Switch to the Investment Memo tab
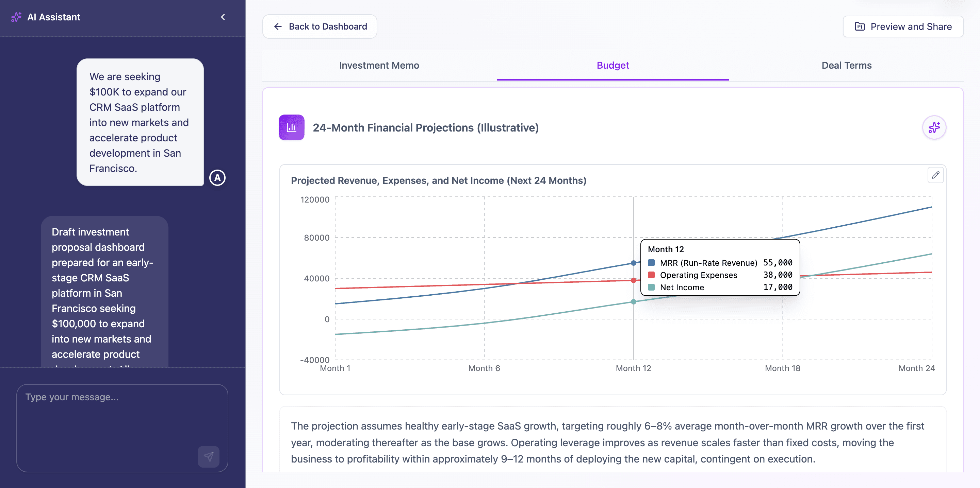Screen dimensions: 980x488 (x=379, y=65)
